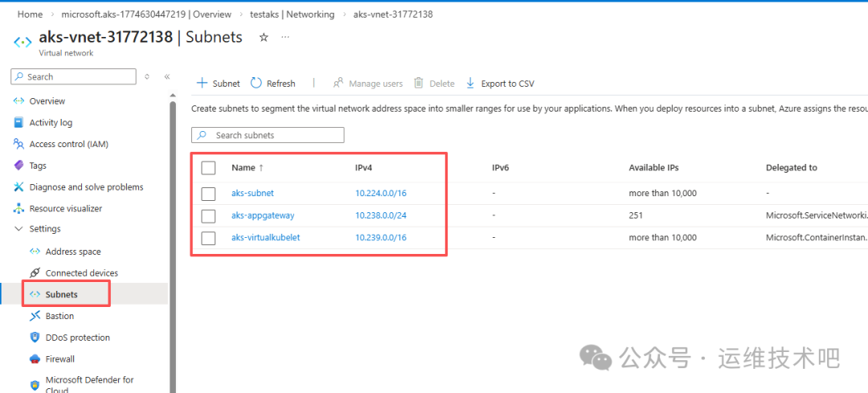Click the sidebar sort up-down arrows control
868x393 pixels.
pyautogui.click(x=147, y=77)
